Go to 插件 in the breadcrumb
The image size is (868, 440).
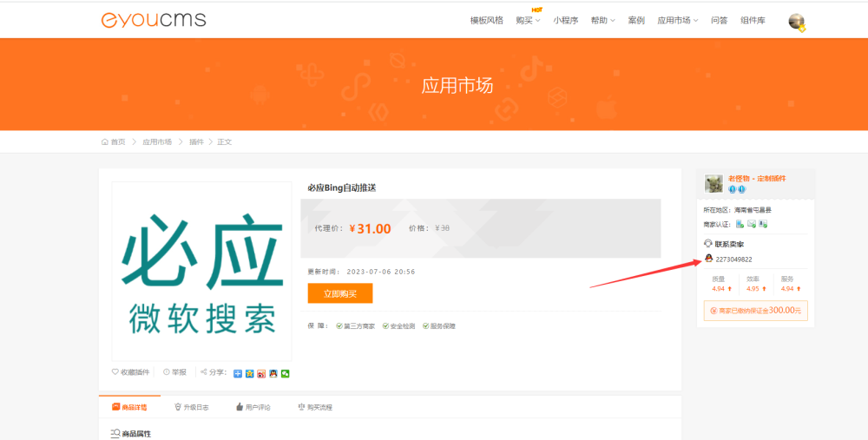(x=196, y=142)
